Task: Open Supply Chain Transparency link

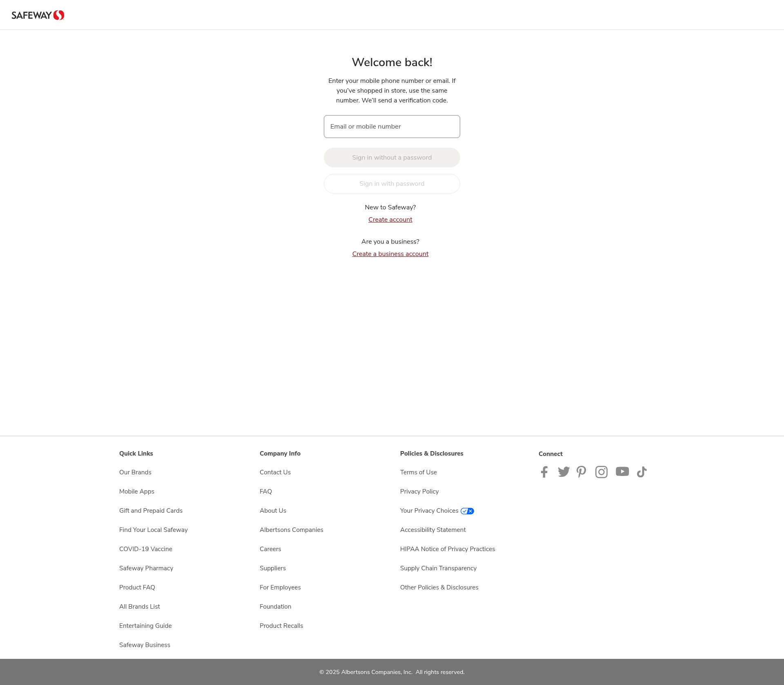Action: point(438,568)
